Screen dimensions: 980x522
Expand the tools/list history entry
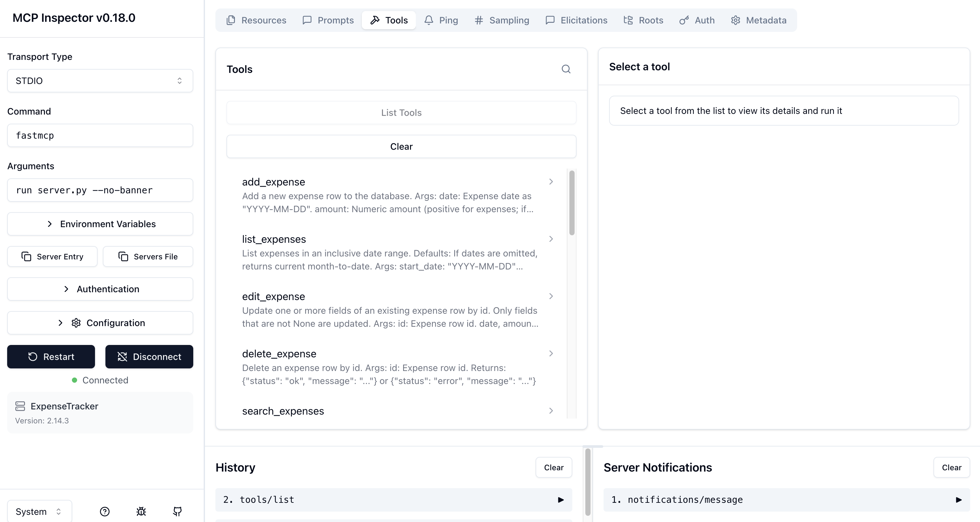[x=393, y=500]
